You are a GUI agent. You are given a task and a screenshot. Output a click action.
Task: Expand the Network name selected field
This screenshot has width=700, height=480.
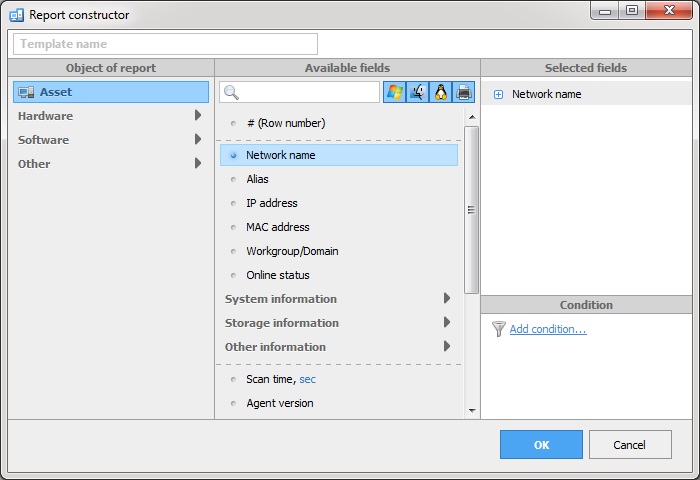[498, 94]
